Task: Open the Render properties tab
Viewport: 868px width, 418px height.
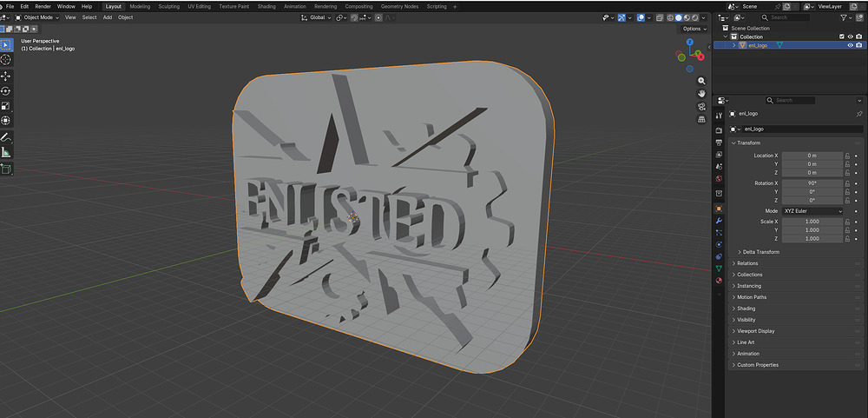Action: [719, 130]
